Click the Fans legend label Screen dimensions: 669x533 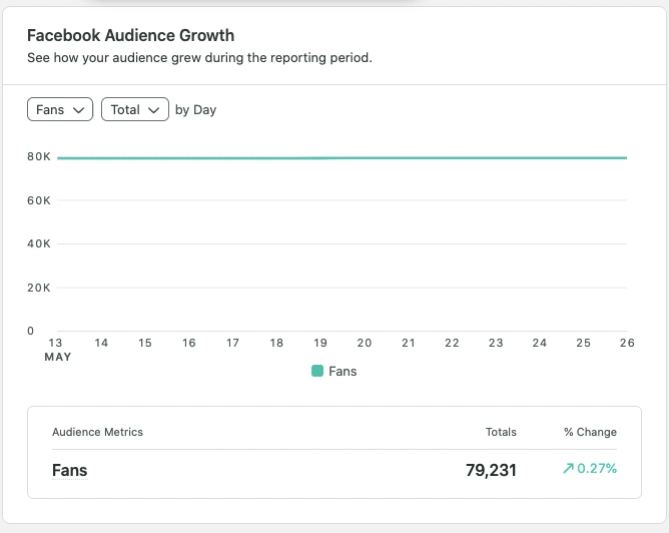coord(342,371)
